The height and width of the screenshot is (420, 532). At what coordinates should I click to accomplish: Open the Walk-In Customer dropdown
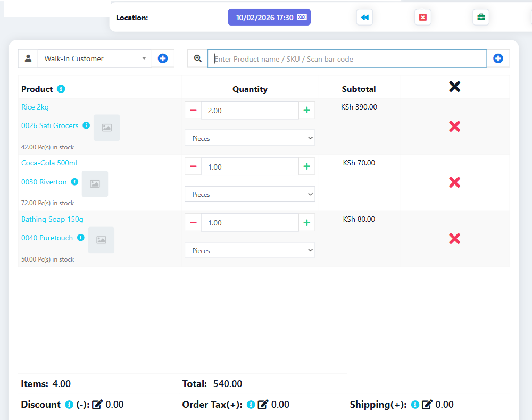click(94, 58)
